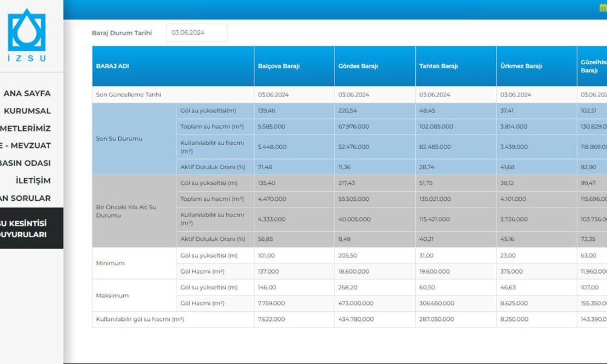This screenshot has width=607, height=364.
Task: Select the Son Su Durumu row label
Action: 119,138
